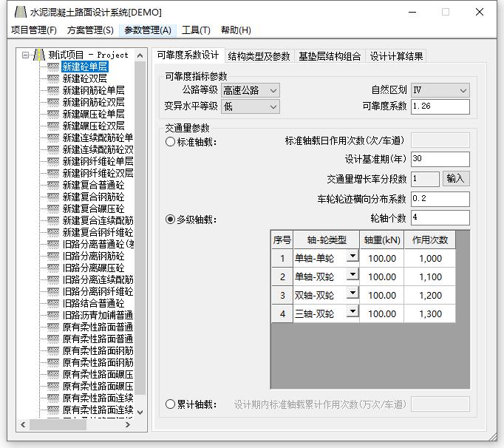
Task: Switch to the 基垫层结构组合 tab
Action: tap(330, 56)
